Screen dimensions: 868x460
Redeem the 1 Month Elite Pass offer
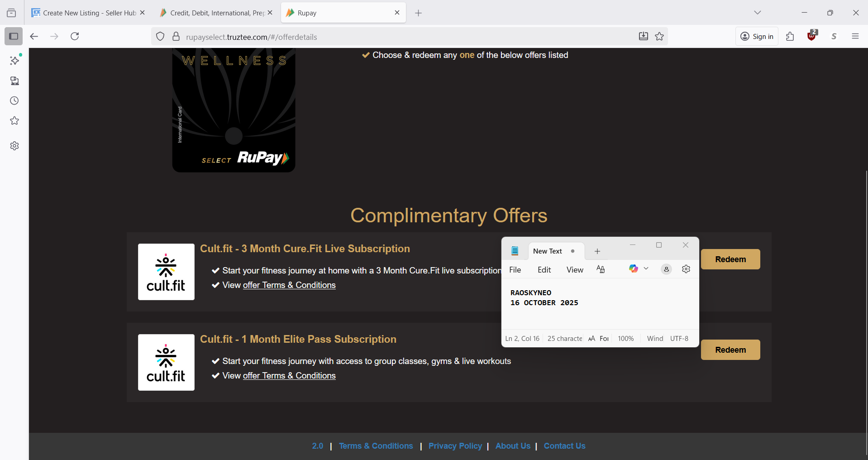point(730,350)
